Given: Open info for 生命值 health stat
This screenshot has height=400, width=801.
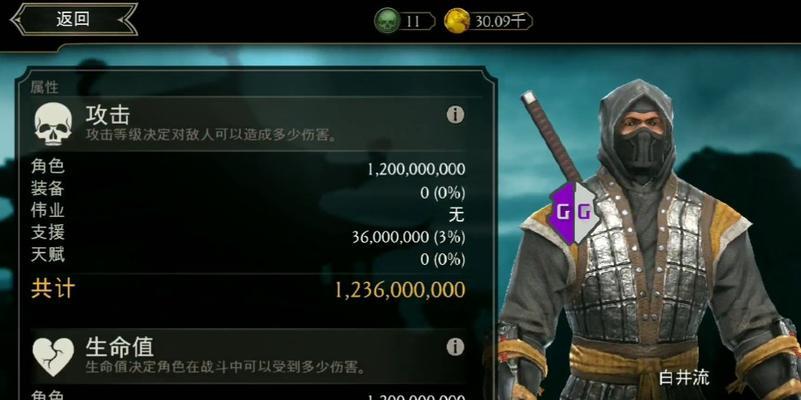Looking at the screenshot, I should pyautogui.click(x=455, y=347).
